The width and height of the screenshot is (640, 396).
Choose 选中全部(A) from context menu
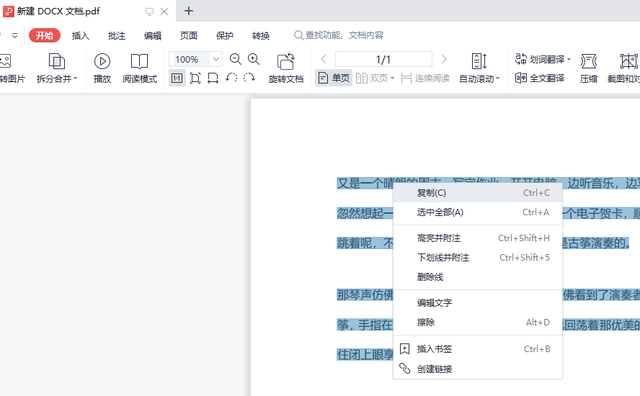[x=478, y=212]
